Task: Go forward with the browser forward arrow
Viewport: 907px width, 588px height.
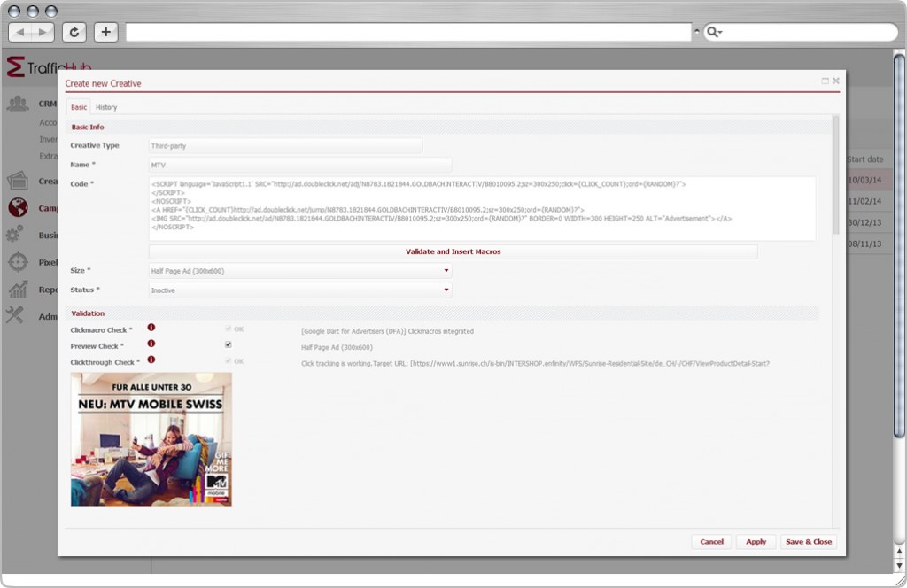Action: 43,33
